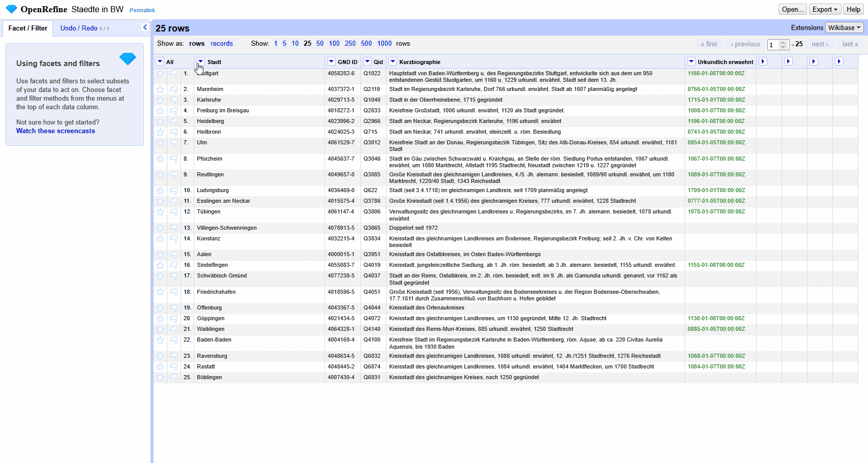Show the first hidden column after Urkundlich erwaehnt
Image resolution: width=868 pixels, height=463 pixels.
(x=763, y=61)
